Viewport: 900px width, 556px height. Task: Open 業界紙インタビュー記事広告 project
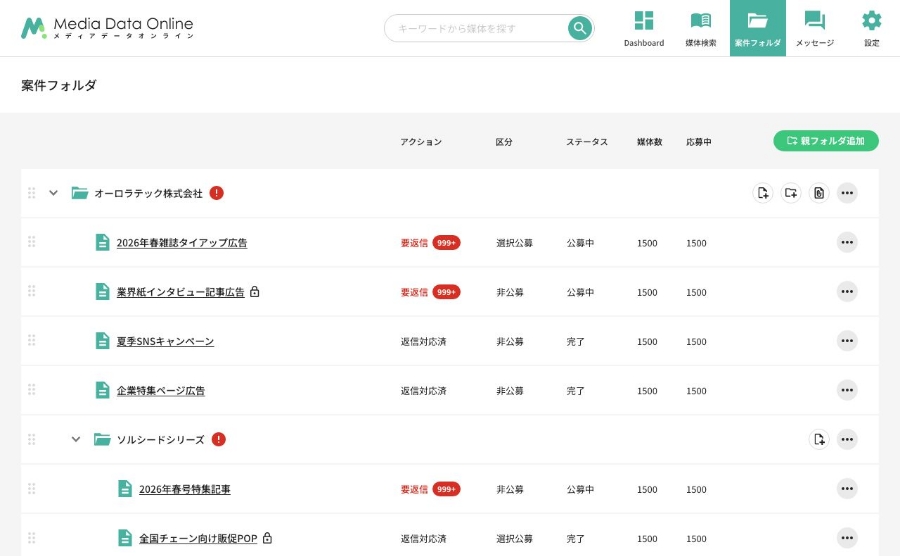point(180,292)
